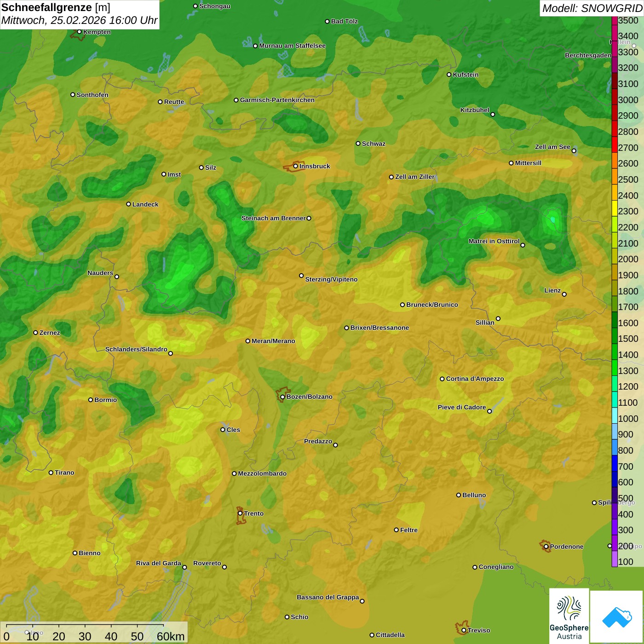Click the 'Modell: SNOWGRID' label
The image size is (644, 644).
pos(592,8)
